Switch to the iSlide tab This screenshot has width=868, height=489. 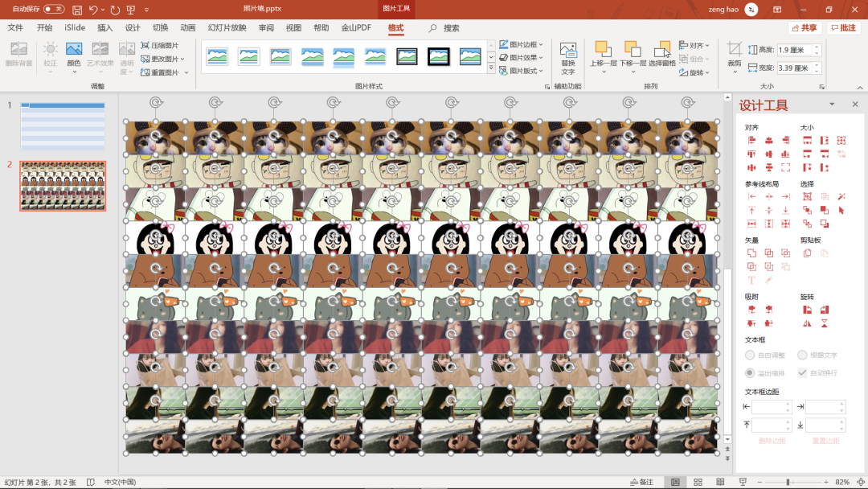point(75,27)
